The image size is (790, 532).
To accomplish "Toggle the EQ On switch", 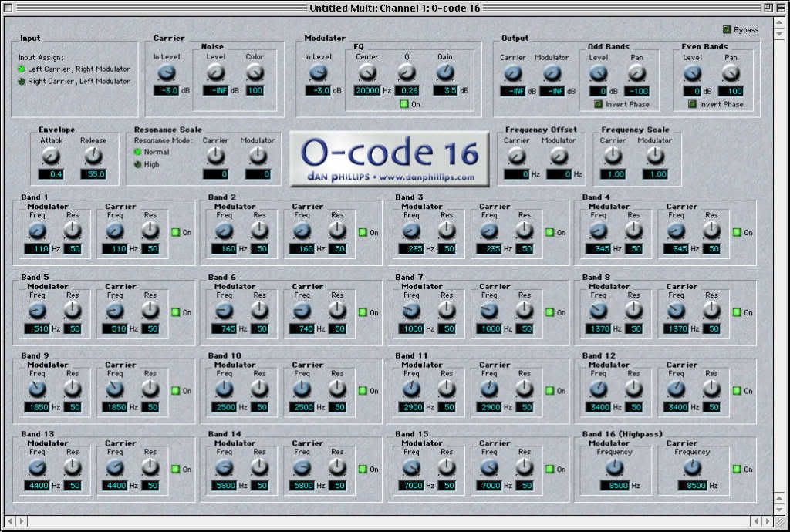I will pyautogui.click(x=403, y=104).
